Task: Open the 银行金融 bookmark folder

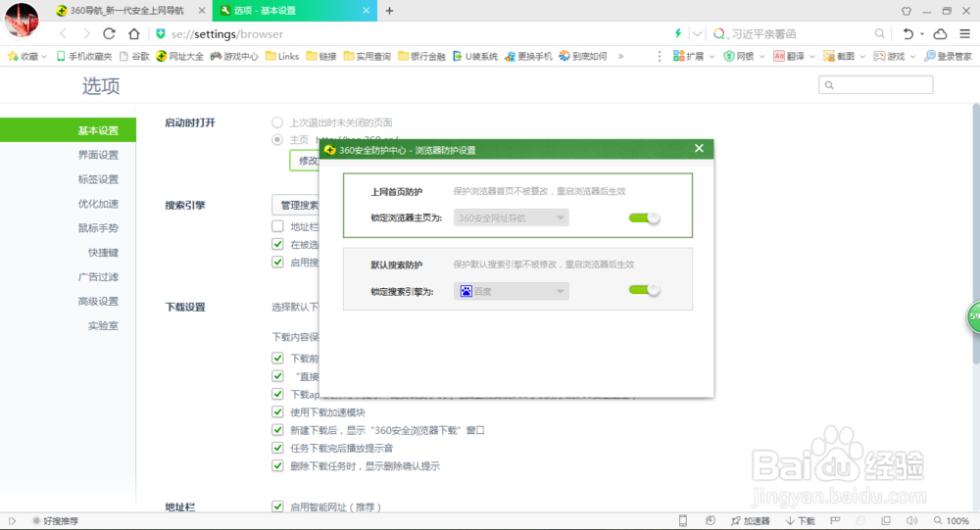Action: pyautogui.click(x=421, y=56)
